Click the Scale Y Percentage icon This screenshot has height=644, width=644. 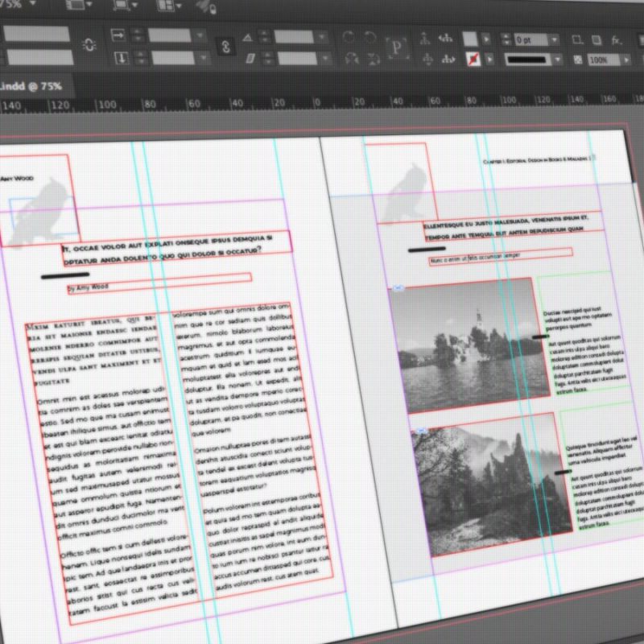pos(122,57)
